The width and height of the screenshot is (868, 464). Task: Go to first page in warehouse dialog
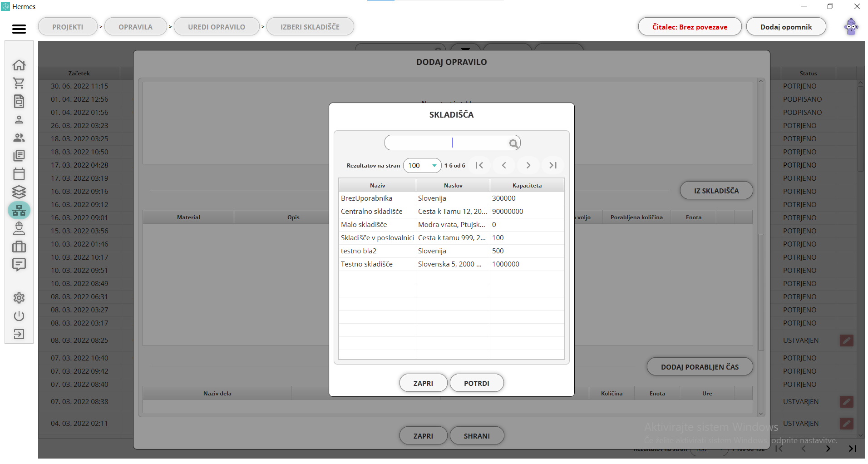click(479, 165)
